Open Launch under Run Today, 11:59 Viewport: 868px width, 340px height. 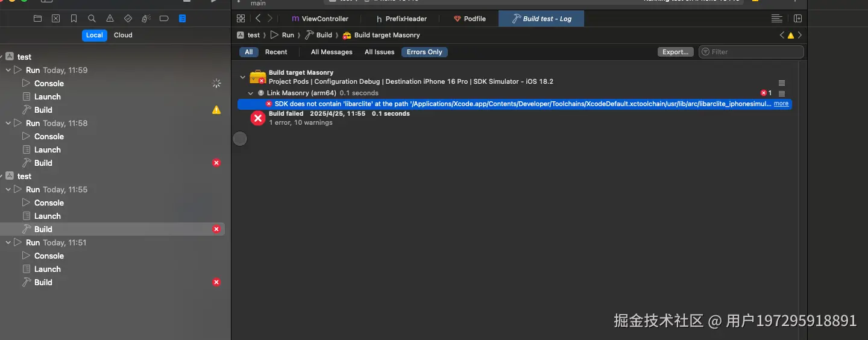click(x=47, y=96)
